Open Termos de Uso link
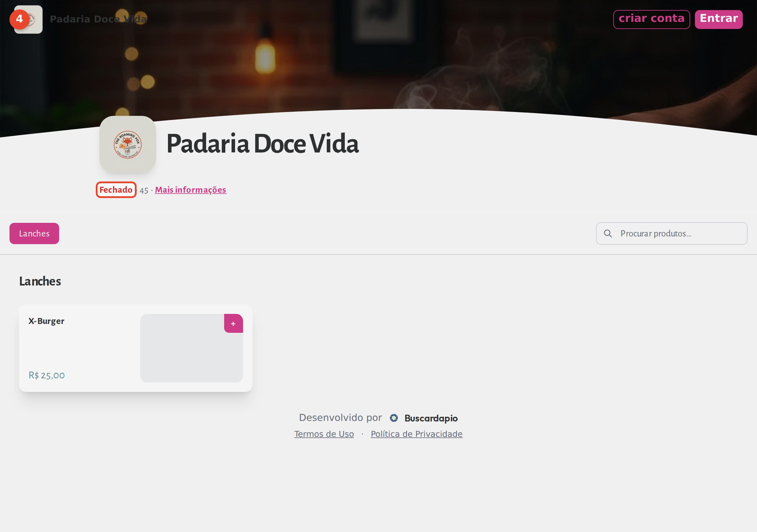Screen dimensions: 757x532 [x=324, y=434]
